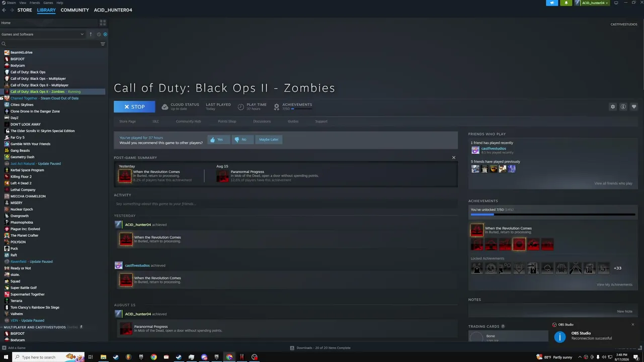Open the weather widget showing 88°F
The image size is (644, 362).
tap(554, 357)
